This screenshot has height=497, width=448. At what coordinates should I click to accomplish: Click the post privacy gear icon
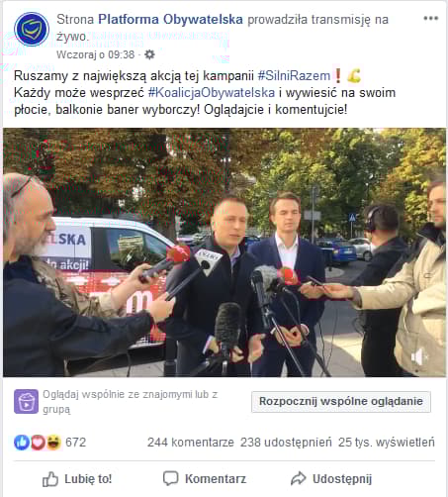[x=149, y=54]
